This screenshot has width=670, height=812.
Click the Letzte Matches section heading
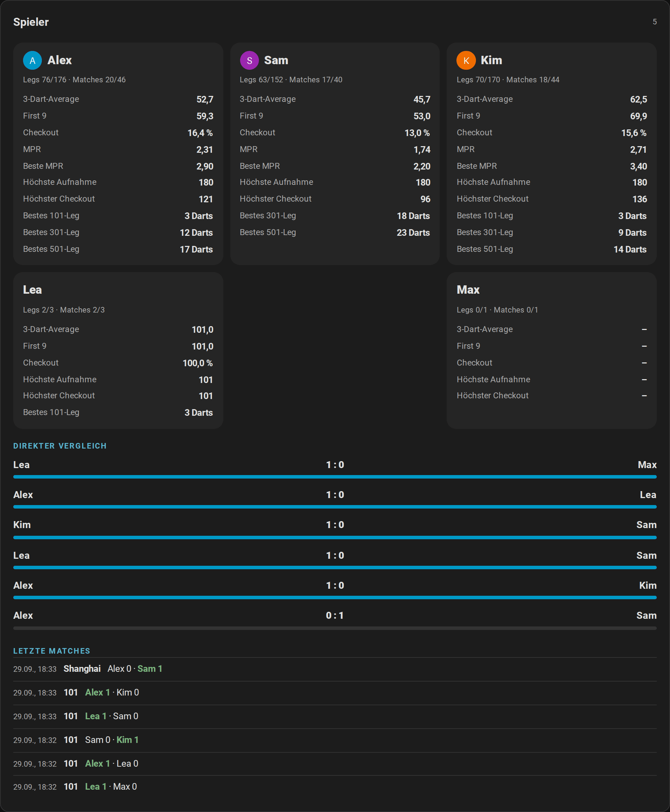[x=52, y=651]
